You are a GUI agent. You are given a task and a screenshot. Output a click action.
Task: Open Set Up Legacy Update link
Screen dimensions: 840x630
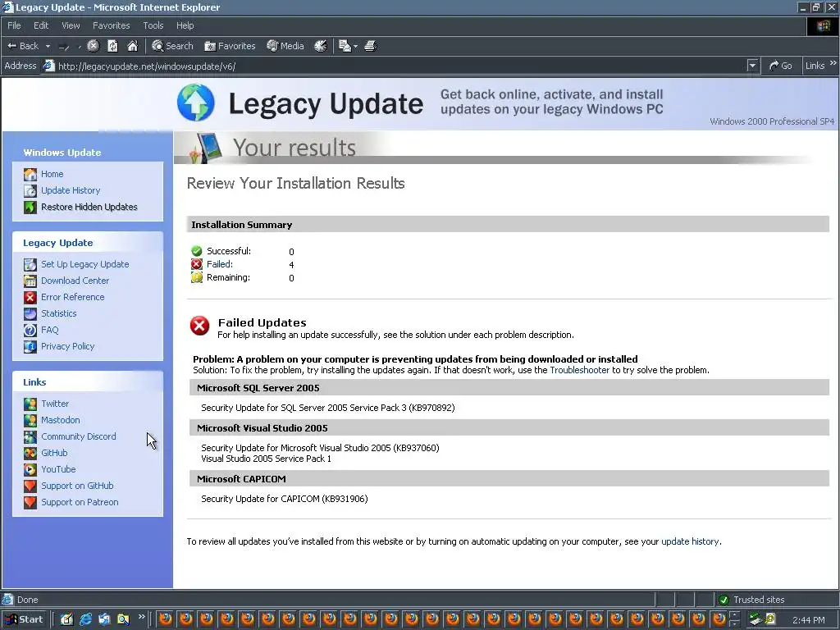click(84, 264)
